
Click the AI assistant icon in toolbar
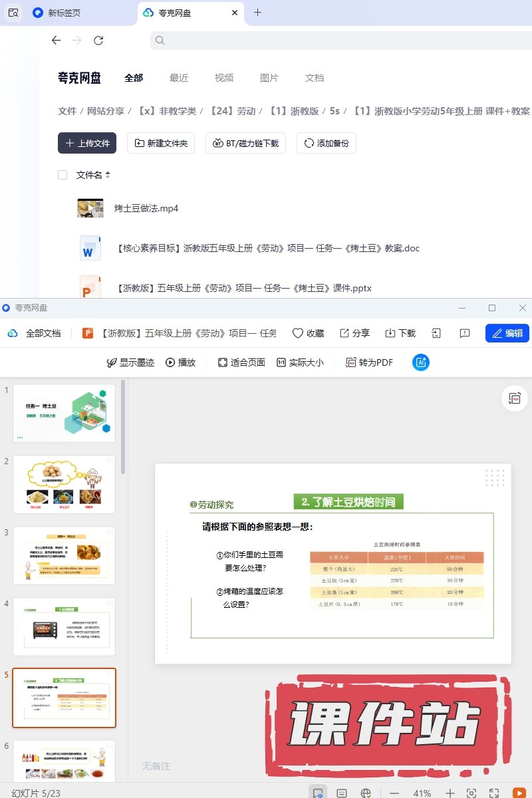[x=420, y=362]
